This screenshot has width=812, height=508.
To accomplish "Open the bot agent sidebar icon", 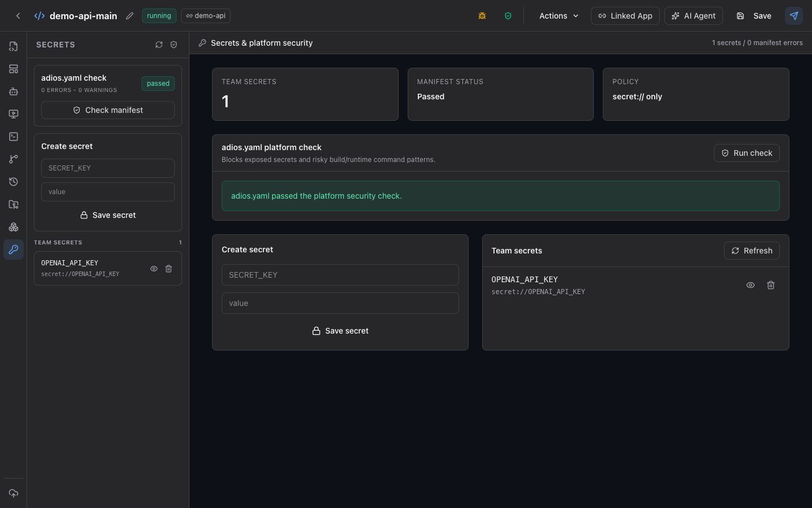I will [x=14, y=91].
